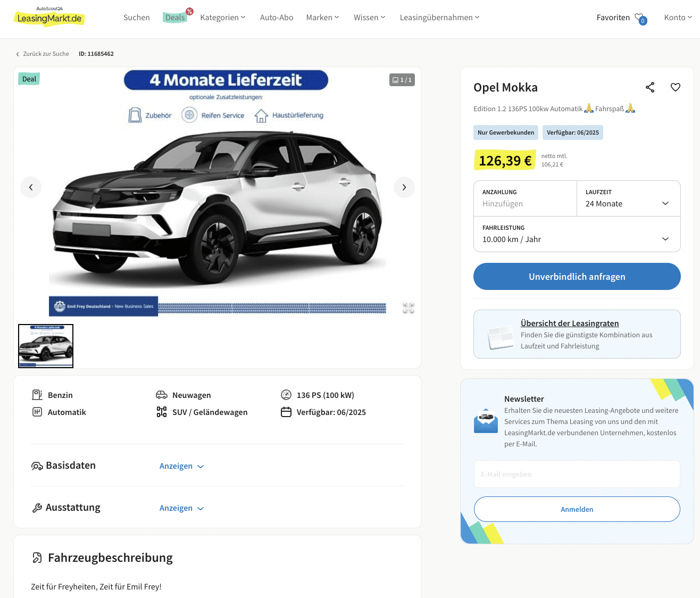Open the Deals menu item
Viewport: 700px width, 598px height.
tap(176, 18)
